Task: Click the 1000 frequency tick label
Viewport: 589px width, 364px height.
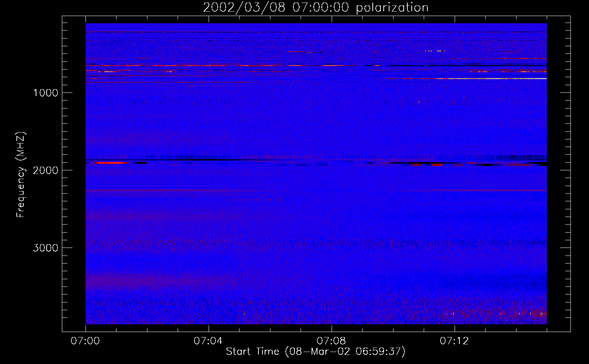Action: click(x=46, y=93)
